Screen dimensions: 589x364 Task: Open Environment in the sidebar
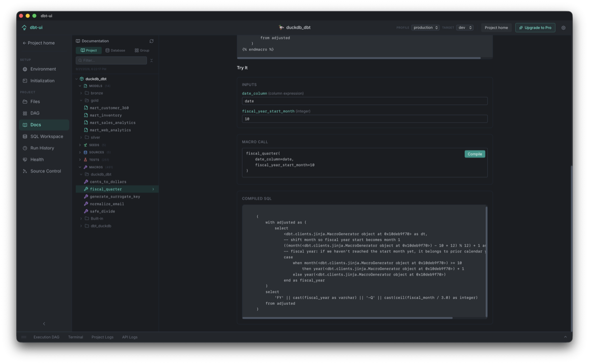pos(44,69)
